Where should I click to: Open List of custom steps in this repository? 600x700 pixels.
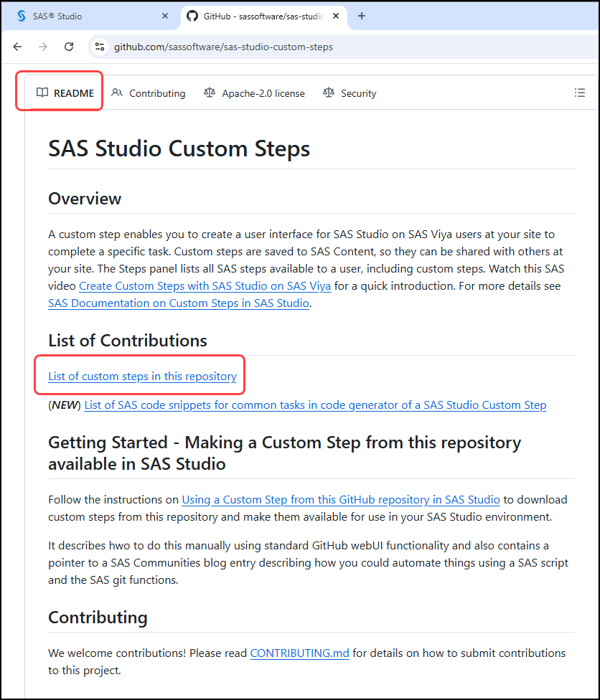[143, 377]
